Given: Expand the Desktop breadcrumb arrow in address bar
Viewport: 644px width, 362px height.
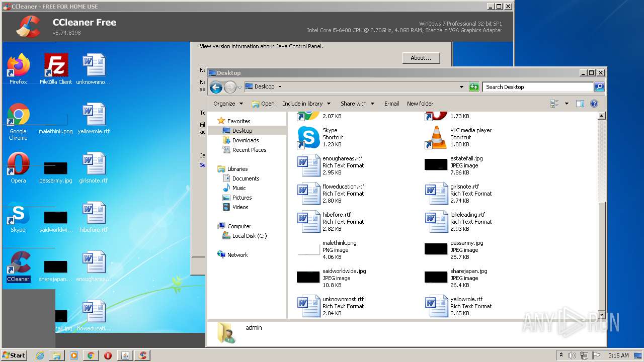Looking at the screenshot, I should [x=280, y=86].
